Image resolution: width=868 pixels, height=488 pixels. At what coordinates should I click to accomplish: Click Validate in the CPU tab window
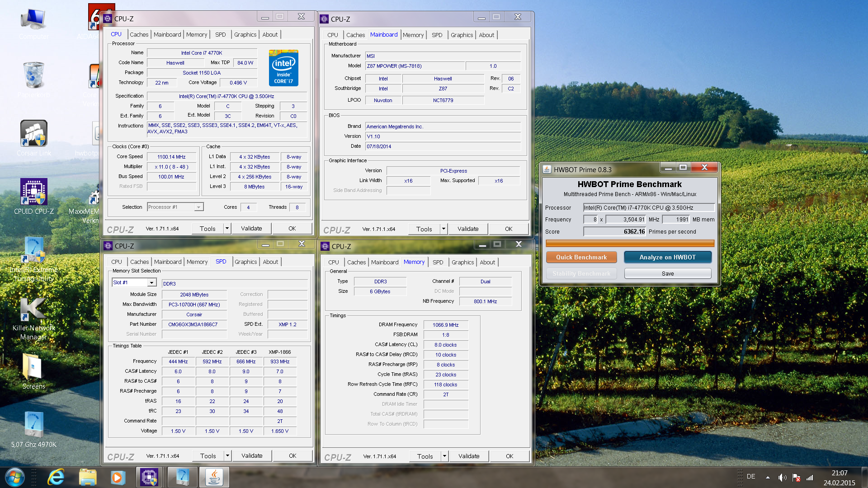251,228
